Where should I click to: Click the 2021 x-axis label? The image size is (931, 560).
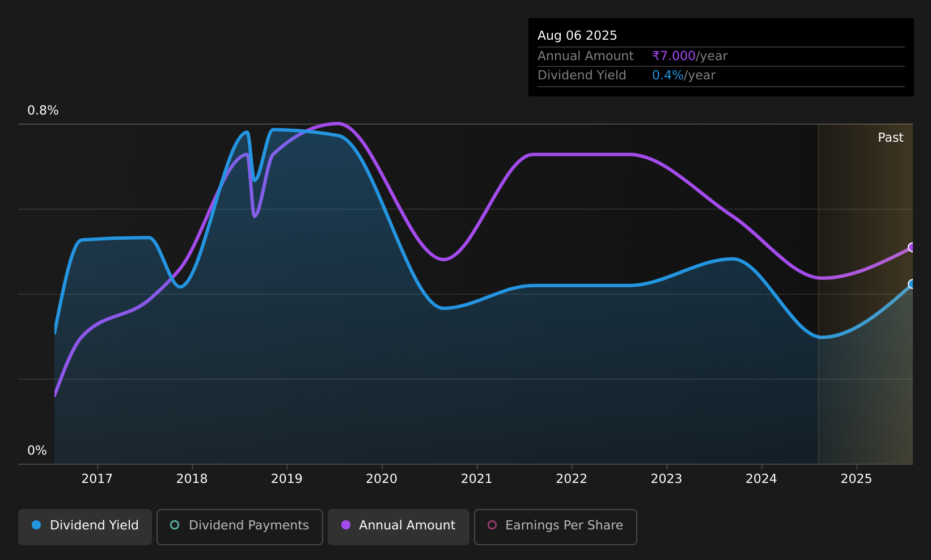click(x=477, y=479)
